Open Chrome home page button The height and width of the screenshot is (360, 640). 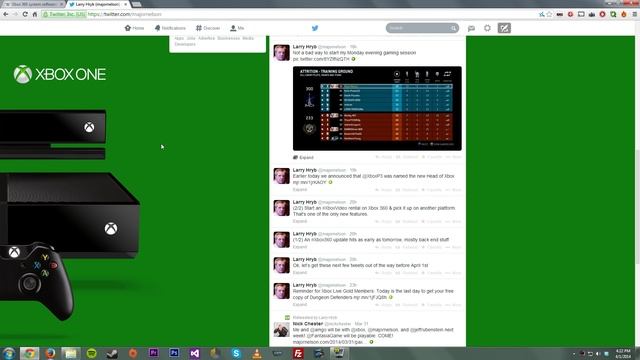pyautogui.click(x=35, y=14)
